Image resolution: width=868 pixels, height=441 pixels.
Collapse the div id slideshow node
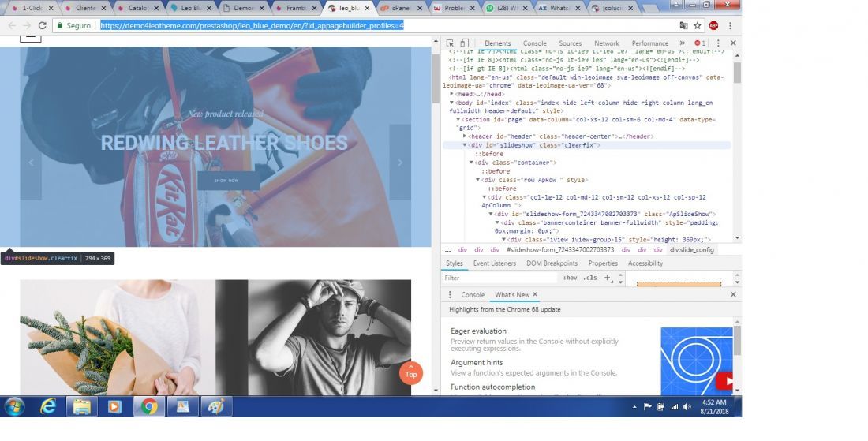pos(465,145)
